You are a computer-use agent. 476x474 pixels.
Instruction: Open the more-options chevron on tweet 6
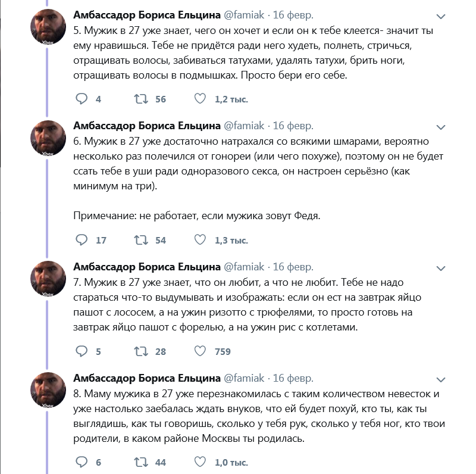(441, 127)
